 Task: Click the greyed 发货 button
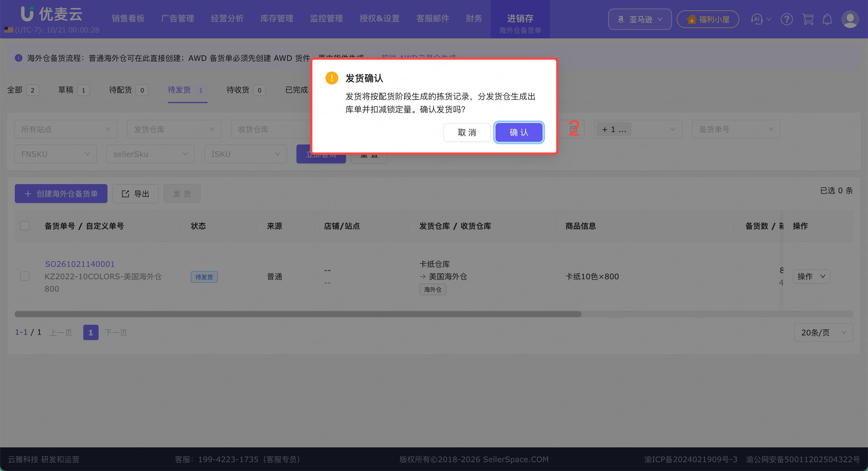182,194
